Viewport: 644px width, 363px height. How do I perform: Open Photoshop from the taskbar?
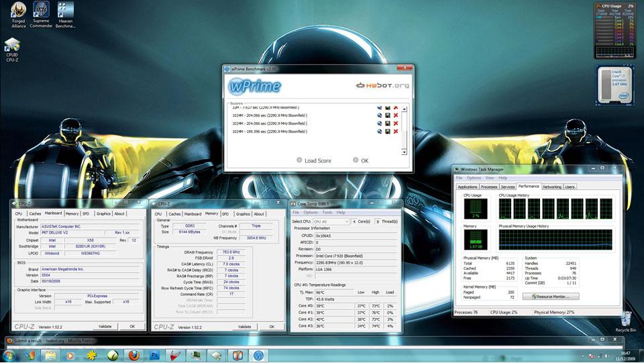pyautogui.click(x=154, y=355)
